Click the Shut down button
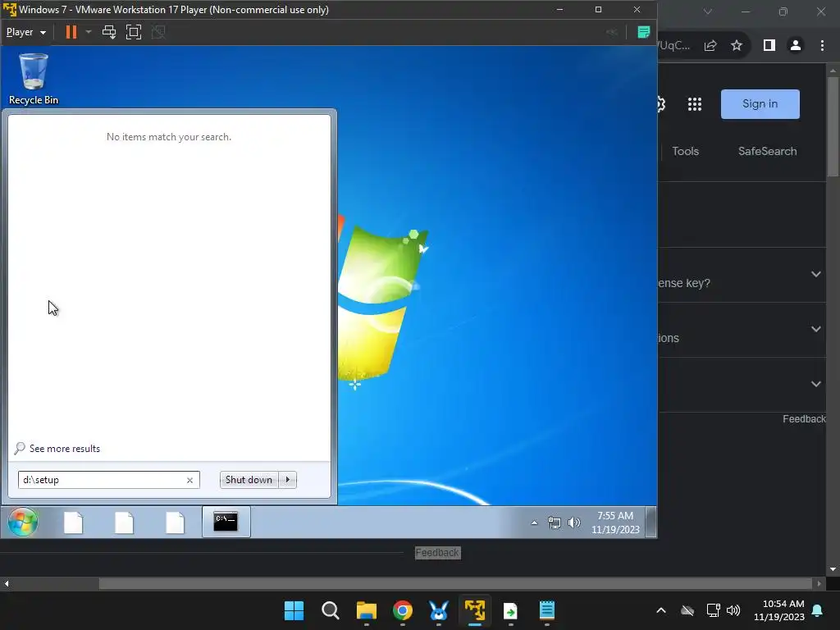This screenshot has width=840, height=630. pos(249,480)
